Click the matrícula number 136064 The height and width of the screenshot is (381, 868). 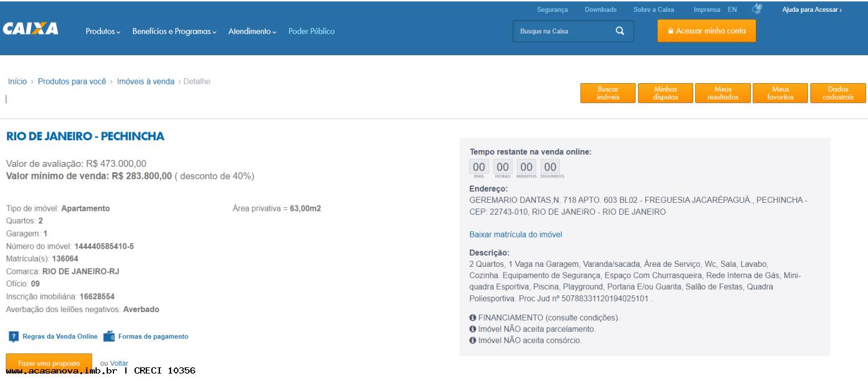[x=65, y=259]
